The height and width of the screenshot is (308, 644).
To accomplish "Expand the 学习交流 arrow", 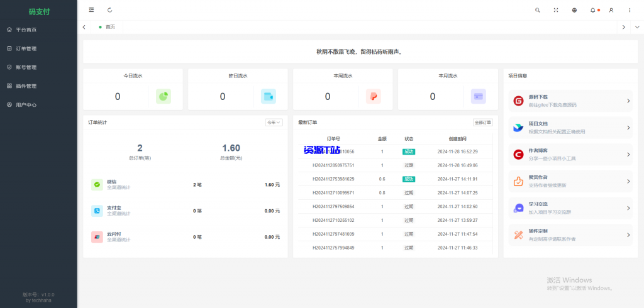I will click(628, 208).
